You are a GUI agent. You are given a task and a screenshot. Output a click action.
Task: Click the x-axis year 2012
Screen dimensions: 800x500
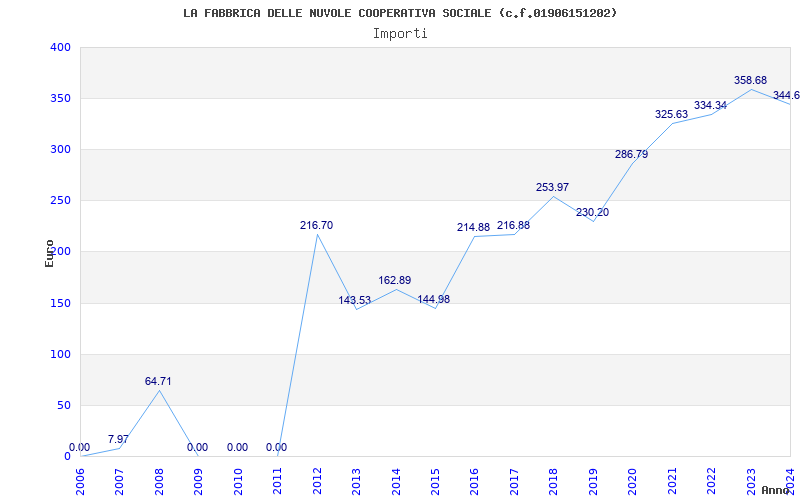pos(317,482)
